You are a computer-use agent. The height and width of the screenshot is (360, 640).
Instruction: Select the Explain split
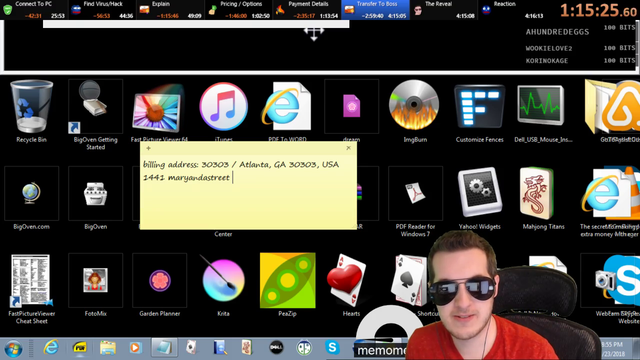coord(170,9)
